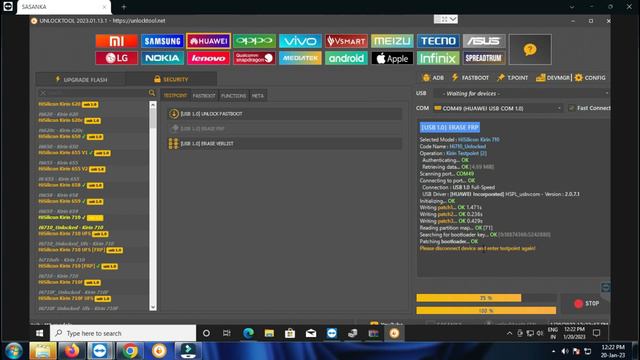Select the FASTBOOT sub-tab beside Testpoint
Image resolution: width=640 pixels, height=360 pixels.
click(x=204, y=96)
